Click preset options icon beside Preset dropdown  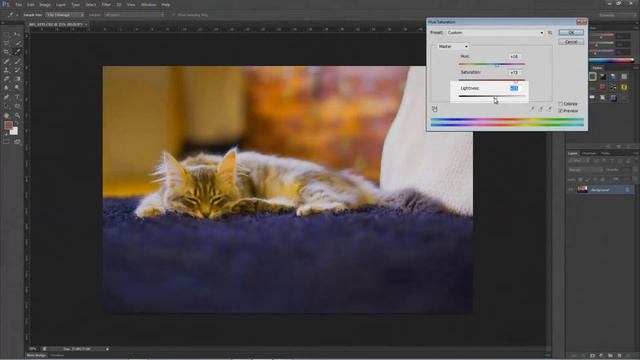click(550, 33)
